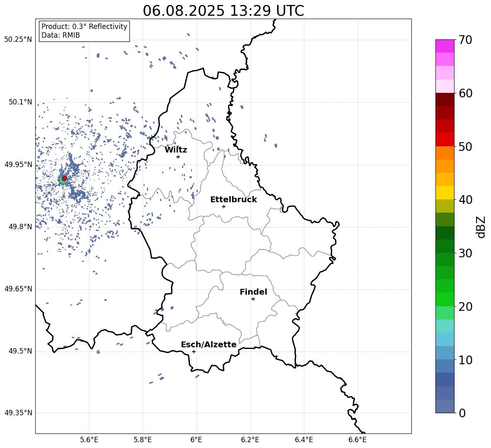Click the 5.6°E longitude label
This screenshot has width=491, height=448.
[89, 440]
